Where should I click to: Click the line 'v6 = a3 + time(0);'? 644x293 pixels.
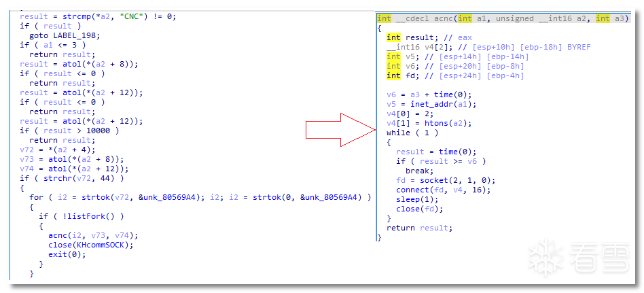[429, 94]
